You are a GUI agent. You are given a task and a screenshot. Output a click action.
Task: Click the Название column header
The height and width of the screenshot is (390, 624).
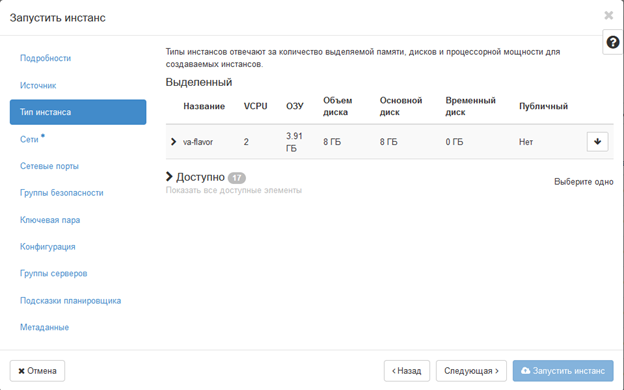click(204, 106)
